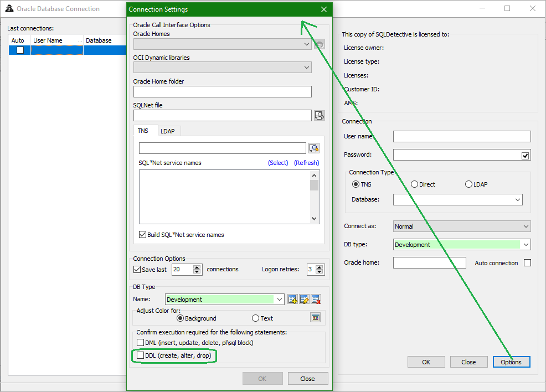Click Close in Connection Settings dialog

click(x=308, y=378)
